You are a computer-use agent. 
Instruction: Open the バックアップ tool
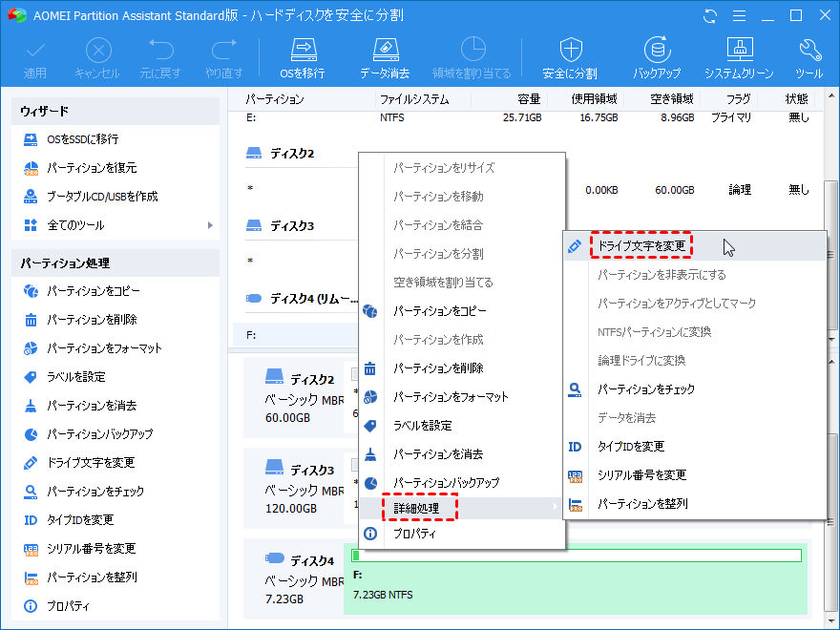pos(657,58)
